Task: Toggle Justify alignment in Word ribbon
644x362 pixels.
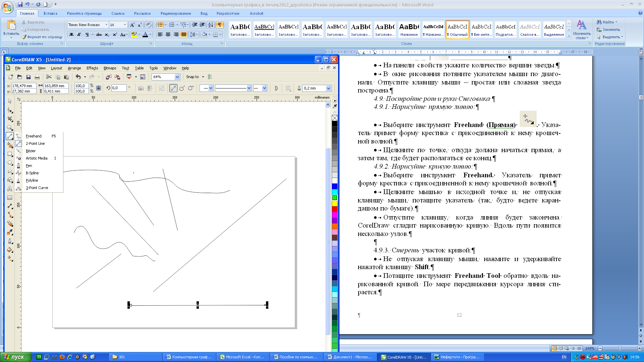Action: 184,35
